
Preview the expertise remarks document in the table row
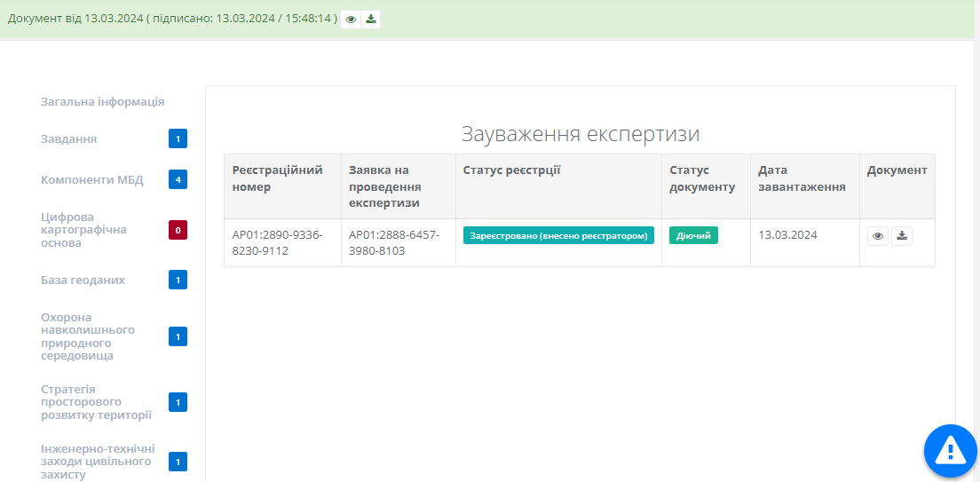click(878, 236)
